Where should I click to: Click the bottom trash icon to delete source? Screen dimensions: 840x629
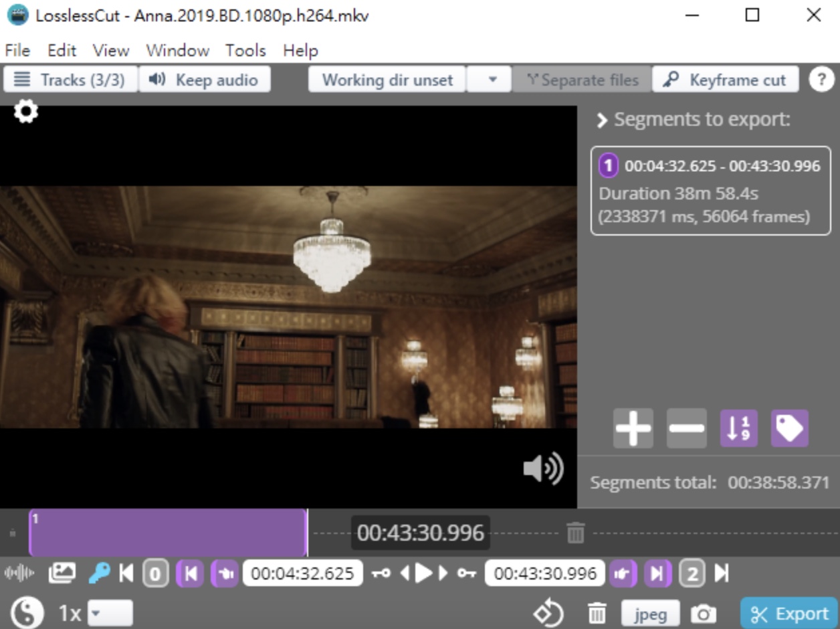(597, 613)
